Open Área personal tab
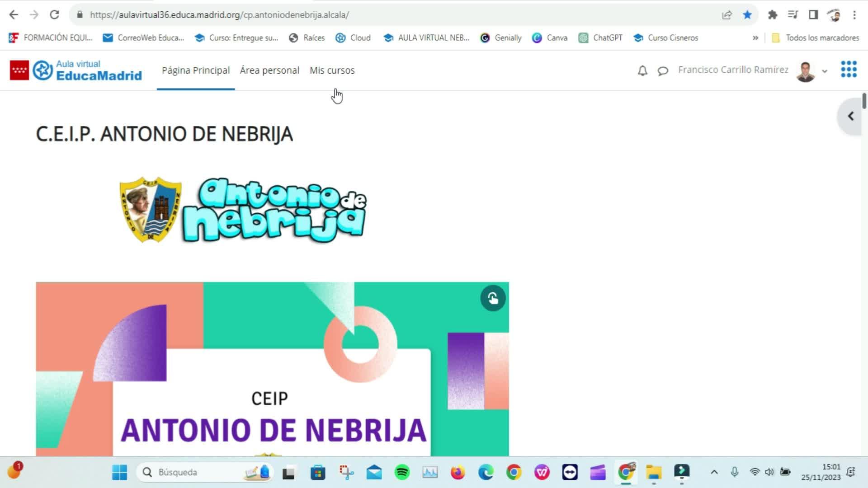 tap(269, 70)
